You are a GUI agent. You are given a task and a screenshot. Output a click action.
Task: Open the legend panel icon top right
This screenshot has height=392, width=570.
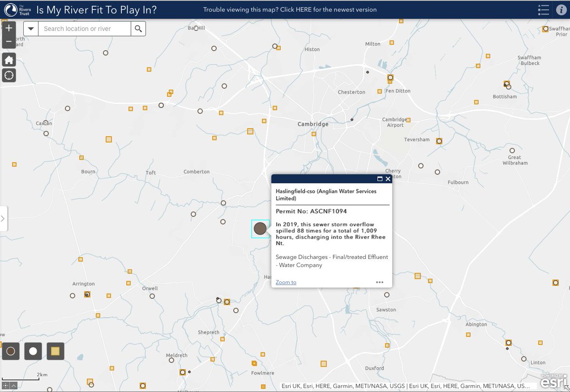(543, 10)
